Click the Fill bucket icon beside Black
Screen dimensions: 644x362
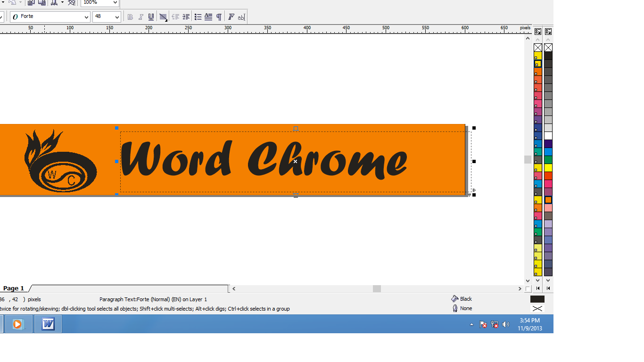(455, 299)
